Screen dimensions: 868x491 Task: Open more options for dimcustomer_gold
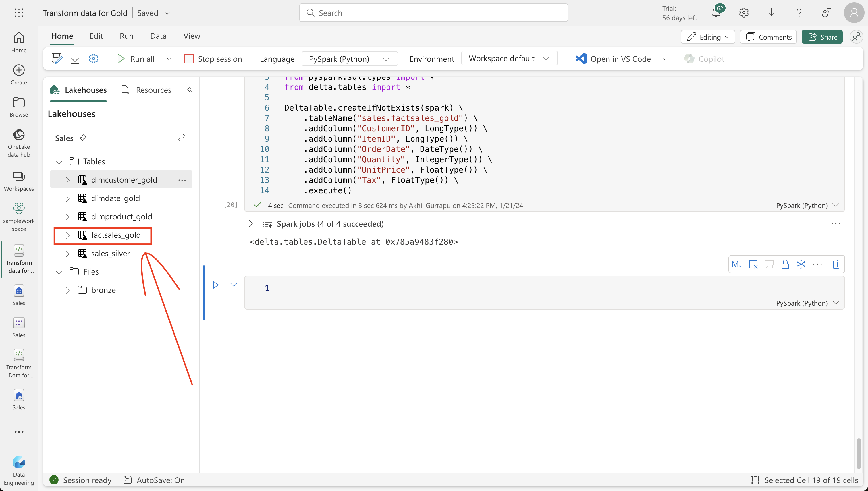(182, 180)
